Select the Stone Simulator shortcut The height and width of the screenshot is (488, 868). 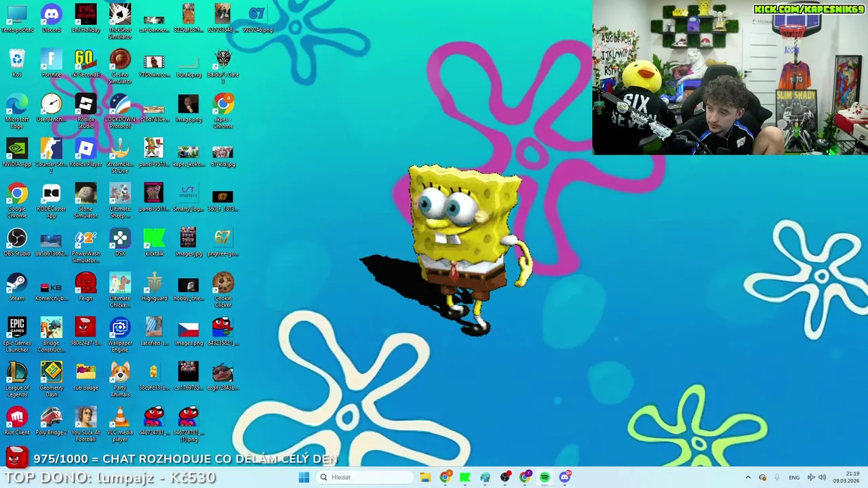[85, 200]
